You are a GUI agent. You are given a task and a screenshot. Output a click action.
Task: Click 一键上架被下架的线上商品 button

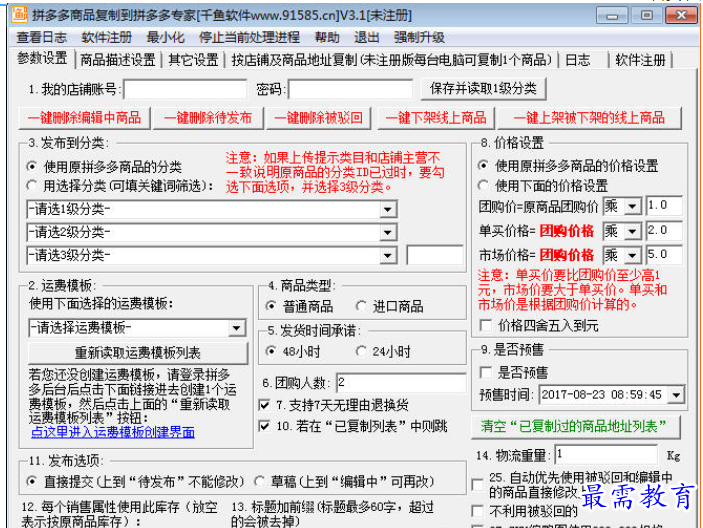coord(590,118)
